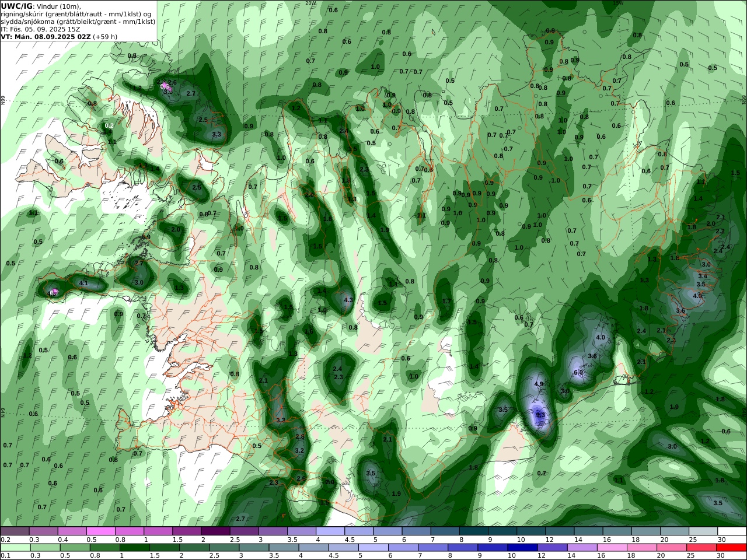The image size is (747, 560).
Task: Select the upper legend swatch labeled 4
Action: (x=330, y=531)
